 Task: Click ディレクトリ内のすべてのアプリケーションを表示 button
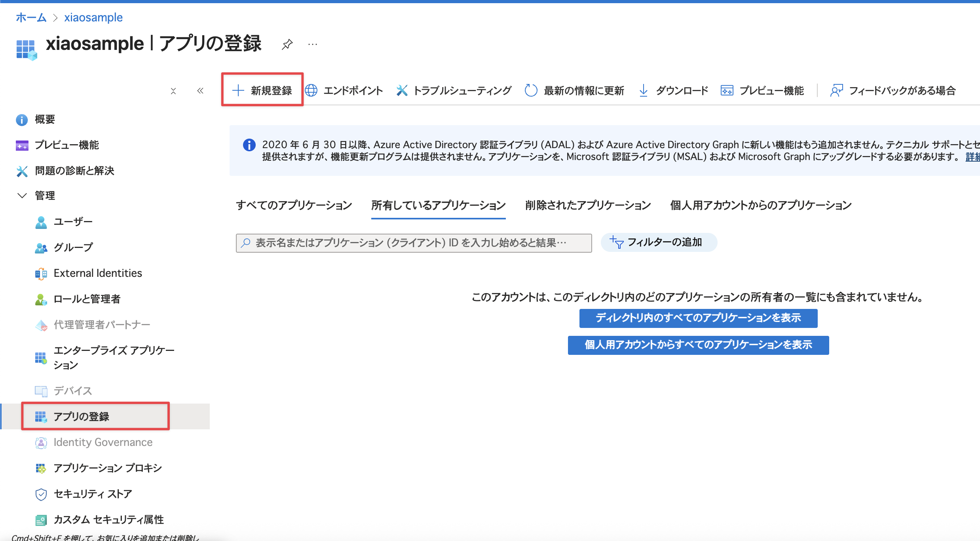click(x=698, y=318)
